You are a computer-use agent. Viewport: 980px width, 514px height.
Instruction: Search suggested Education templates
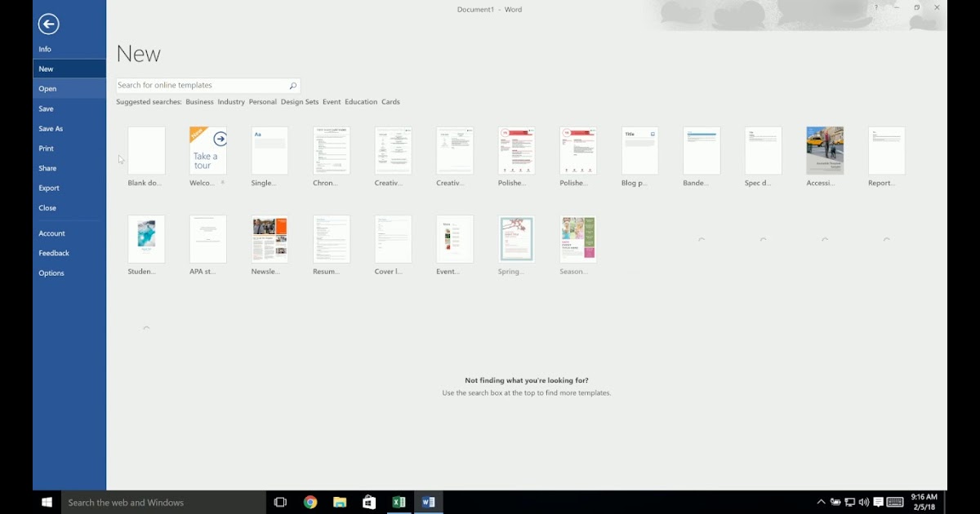pos(361,102)
